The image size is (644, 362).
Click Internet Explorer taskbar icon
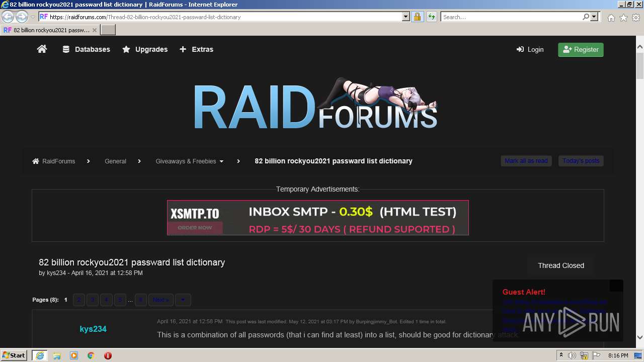click(39, 355)
